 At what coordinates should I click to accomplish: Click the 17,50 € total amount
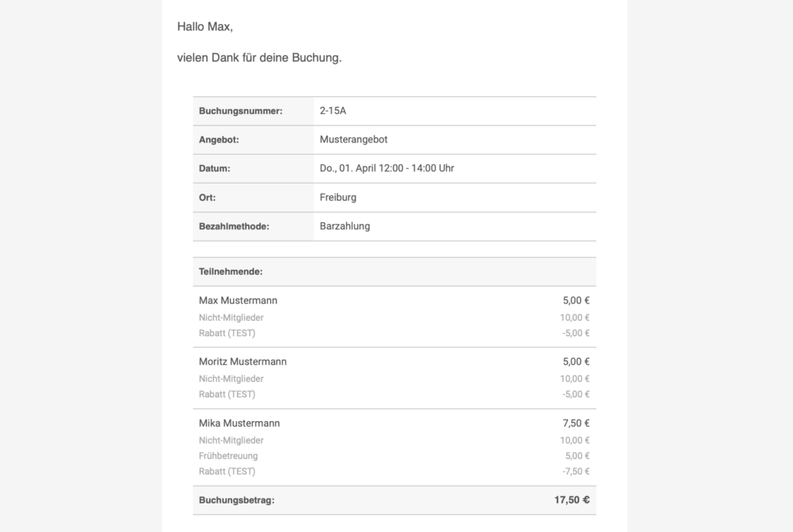pyautogui.click(x=572, y=500)
